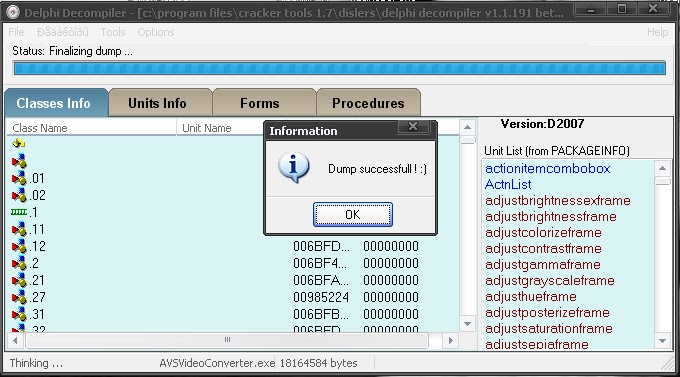This screenshot has height=377, width=680.
Task: Open the File menu
Action: [16, 32]
